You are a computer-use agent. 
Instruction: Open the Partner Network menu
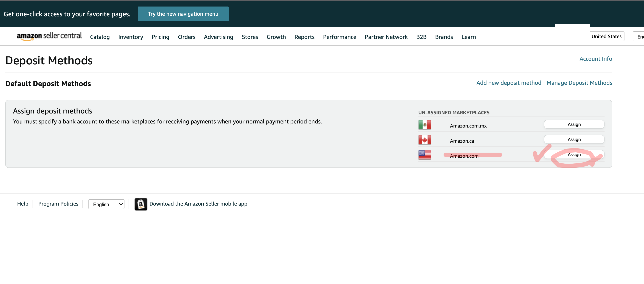pos(386,37)
